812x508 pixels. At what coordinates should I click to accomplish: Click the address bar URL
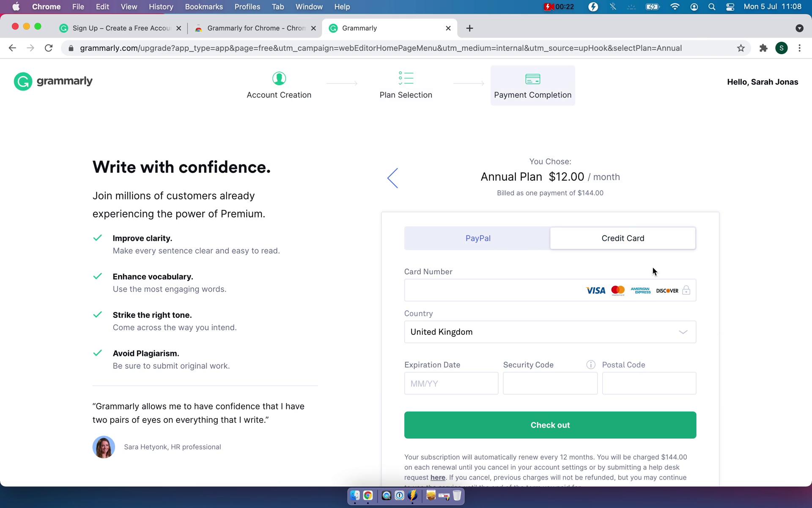381,48
